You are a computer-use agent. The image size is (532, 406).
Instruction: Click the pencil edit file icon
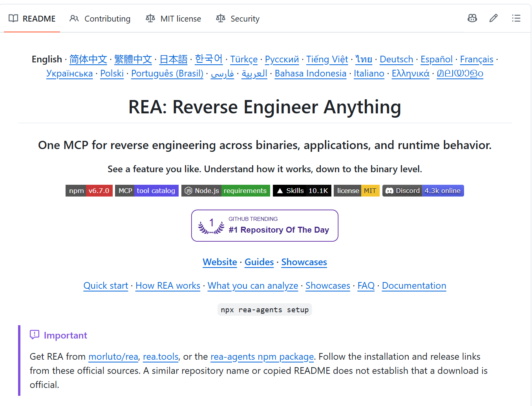(494, 18)
